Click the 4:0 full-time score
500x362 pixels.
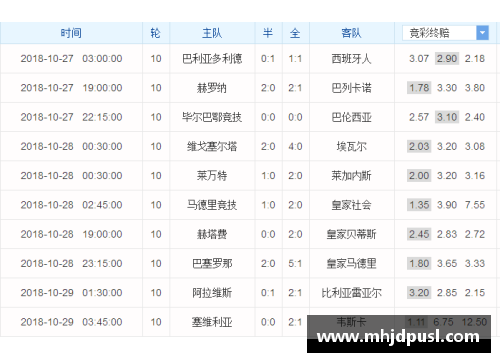pos(295,146)
